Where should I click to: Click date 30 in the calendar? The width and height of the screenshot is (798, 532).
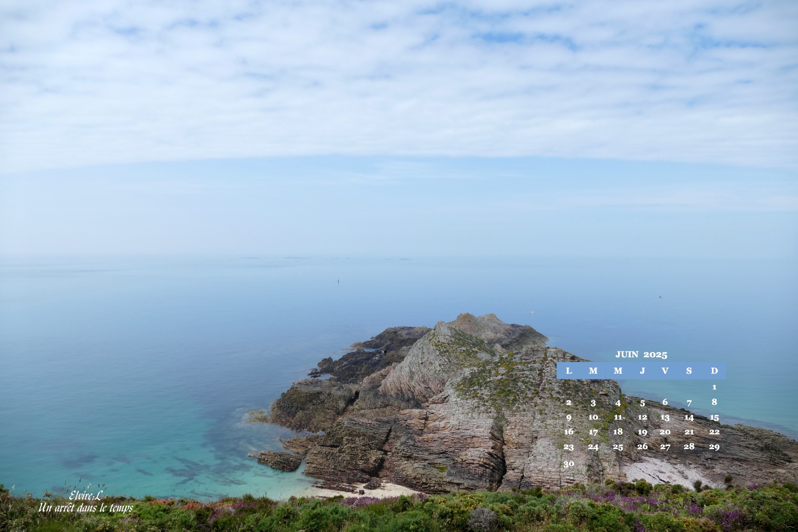coord(568,464)
